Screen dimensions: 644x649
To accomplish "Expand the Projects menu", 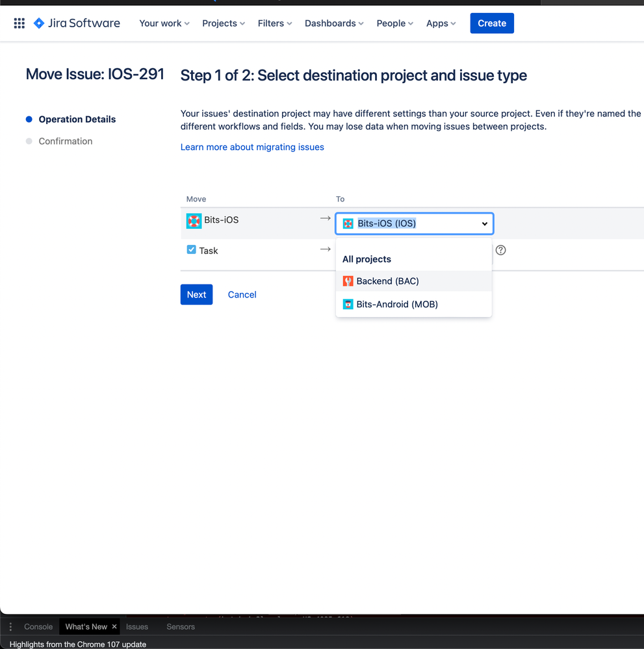I will point(224,23).
